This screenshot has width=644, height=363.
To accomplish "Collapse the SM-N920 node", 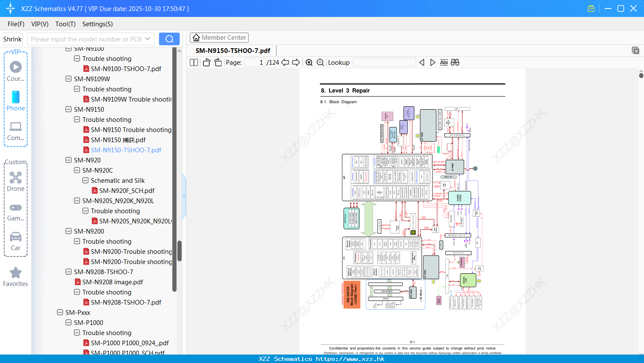I will pos(69,160).
